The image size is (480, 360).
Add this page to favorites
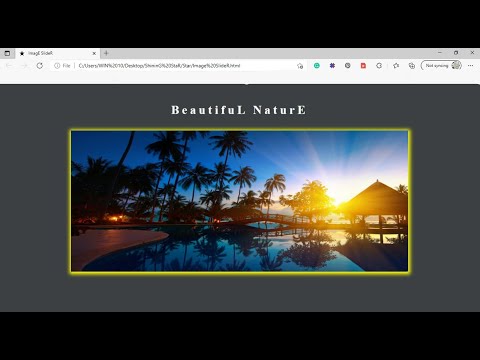pos(300,66)
